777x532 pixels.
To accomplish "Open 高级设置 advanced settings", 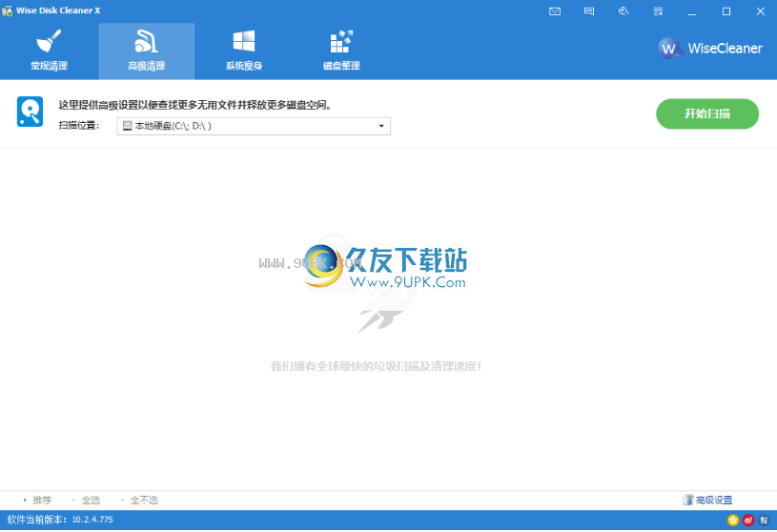I will [x=707, y=501].
